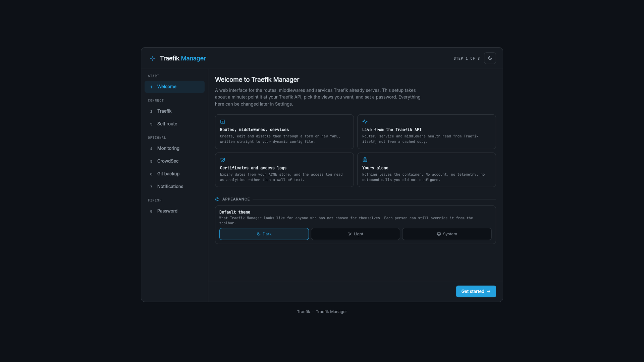The width and height of the screenshot is (644, 362).
Task: Click the Traefik Manager title text
Action: click(x=183, y=58)
